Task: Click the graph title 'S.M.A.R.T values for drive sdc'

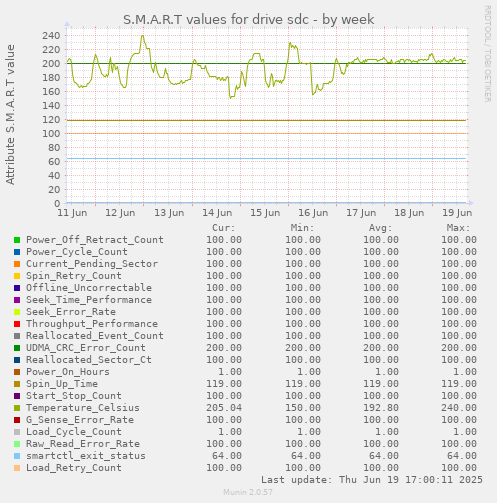Action: click(216, 20)
